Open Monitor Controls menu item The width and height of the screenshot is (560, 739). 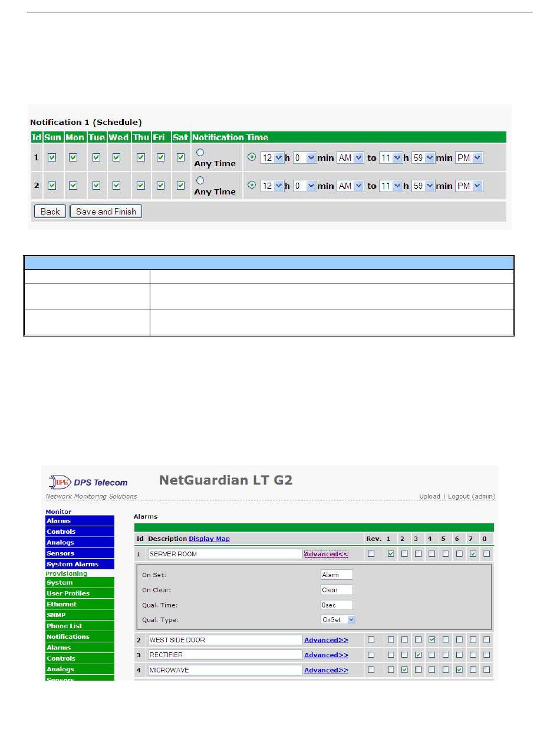click(x=80, y=532)
